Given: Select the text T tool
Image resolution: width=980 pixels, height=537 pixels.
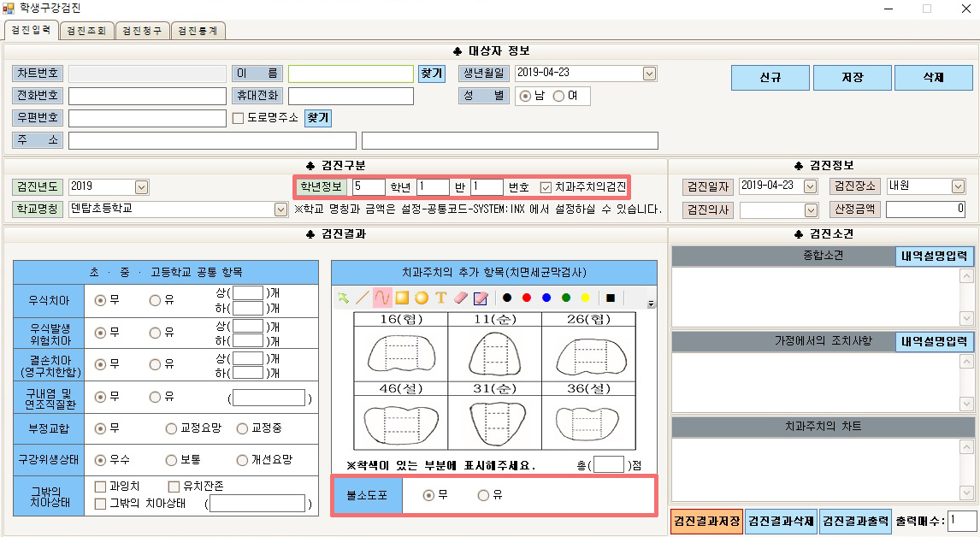Looking at the screenshot, I should tap(441, 298).
